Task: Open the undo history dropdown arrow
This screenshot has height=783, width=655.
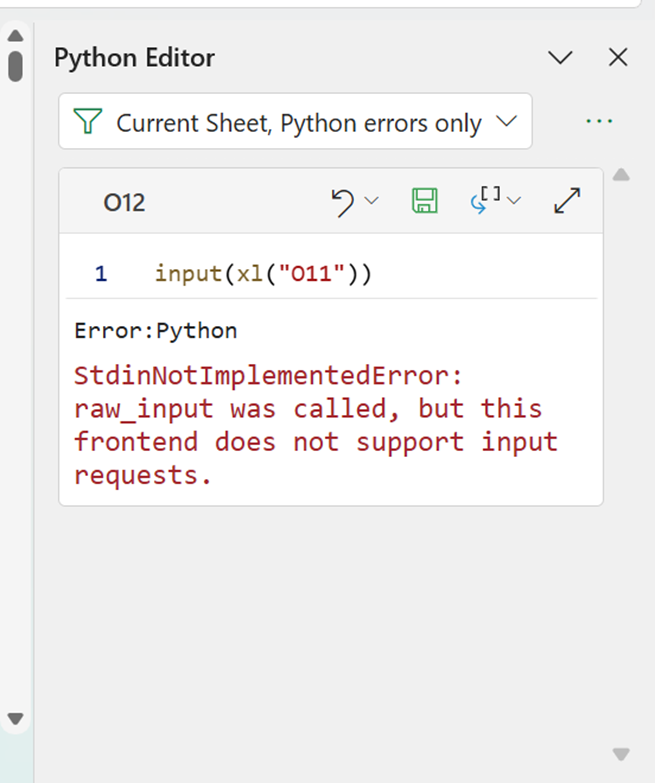Action: (x=371, y=202)
